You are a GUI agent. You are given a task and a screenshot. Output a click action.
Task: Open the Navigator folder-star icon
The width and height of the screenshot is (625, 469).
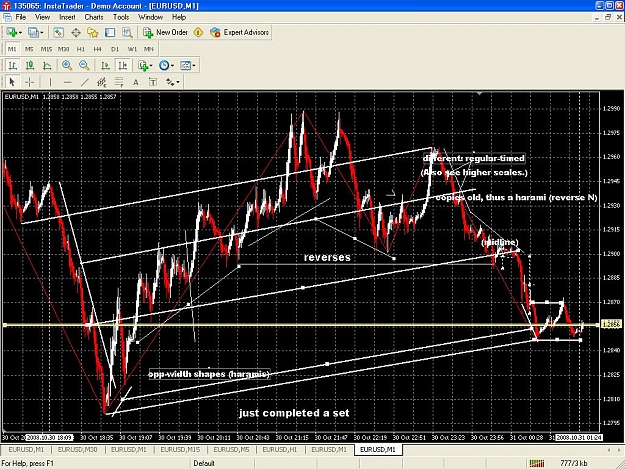92,33
